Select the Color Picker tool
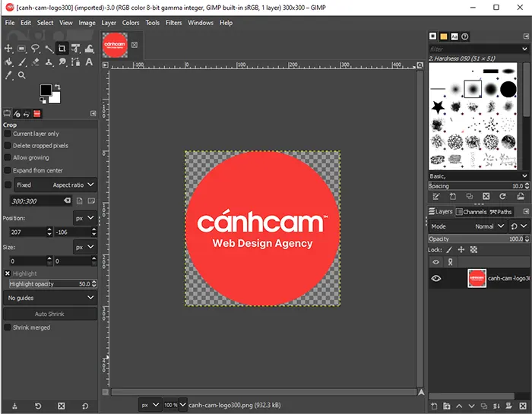 point(9,75)
